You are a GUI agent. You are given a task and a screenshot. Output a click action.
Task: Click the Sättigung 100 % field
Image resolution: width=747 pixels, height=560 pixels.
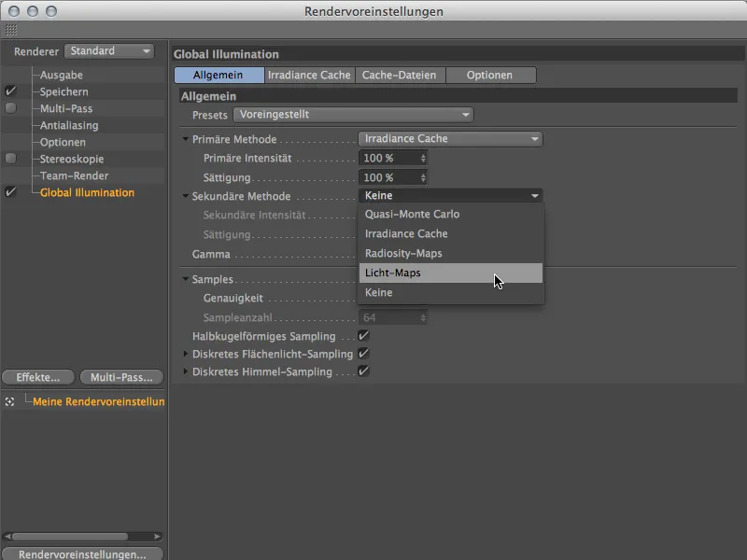pos(389,177)
